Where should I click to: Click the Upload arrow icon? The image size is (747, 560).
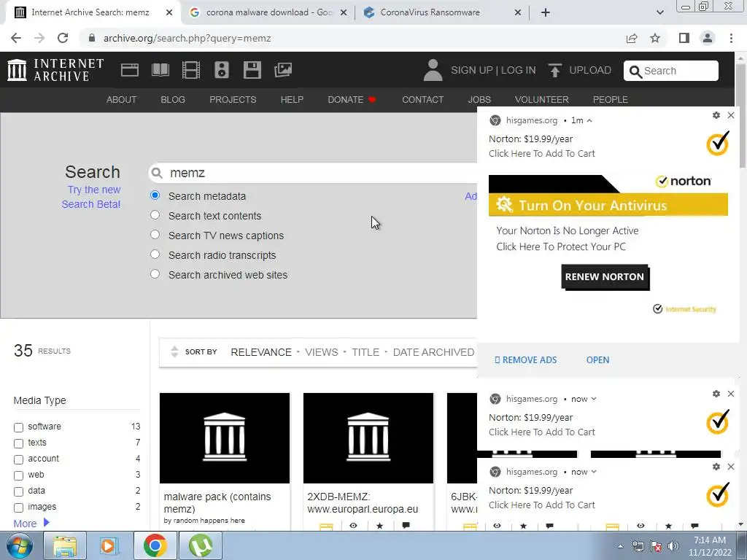(x=554, y=70)
